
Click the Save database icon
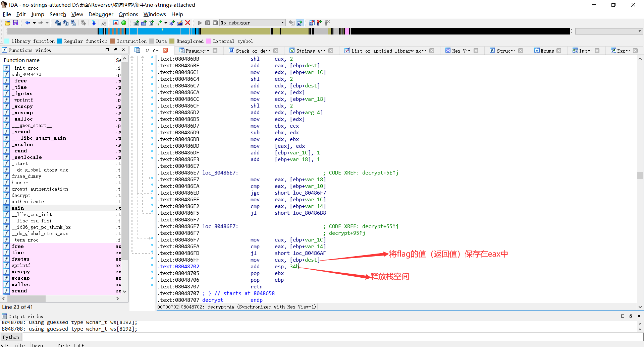(x=15, y=23)
